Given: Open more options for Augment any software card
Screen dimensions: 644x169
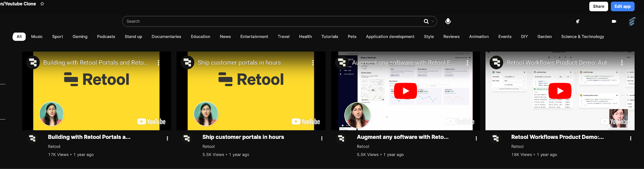Looking at the screenshot, I should tap(476, 138).
